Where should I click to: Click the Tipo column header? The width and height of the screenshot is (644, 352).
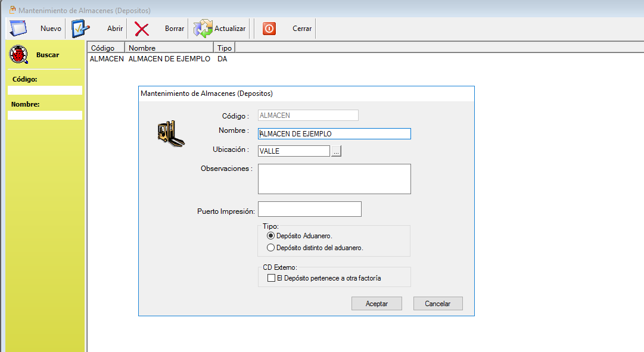[224, 48]
